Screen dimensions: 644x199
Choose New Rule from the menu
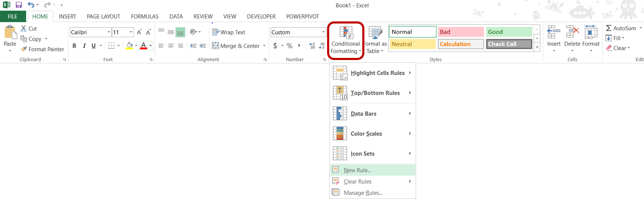point(372,170)
